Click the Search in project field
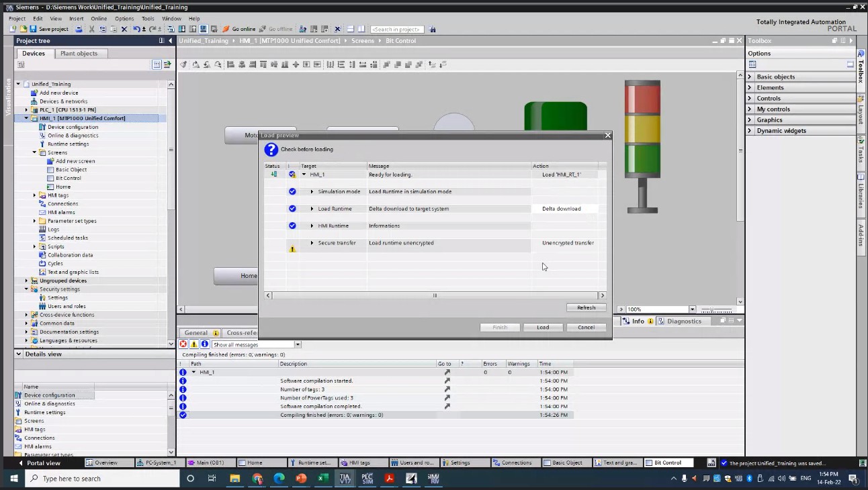Image resolution: width=868 pixels, height=490 pixels. (x=397, y=29)
